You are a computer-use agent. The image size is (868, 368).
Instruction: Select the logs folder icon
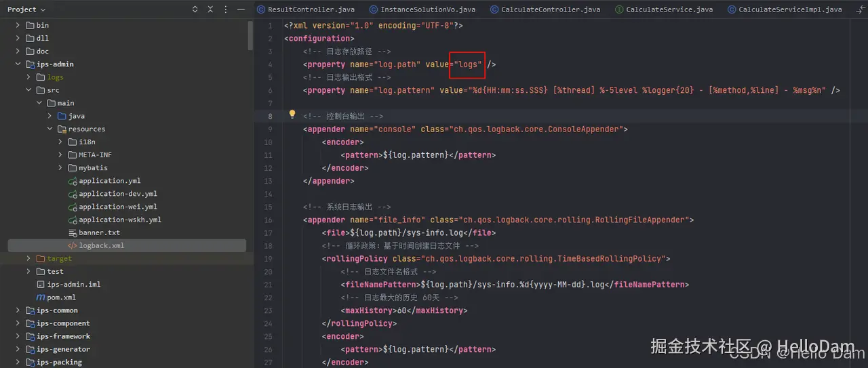coord(41,77)
